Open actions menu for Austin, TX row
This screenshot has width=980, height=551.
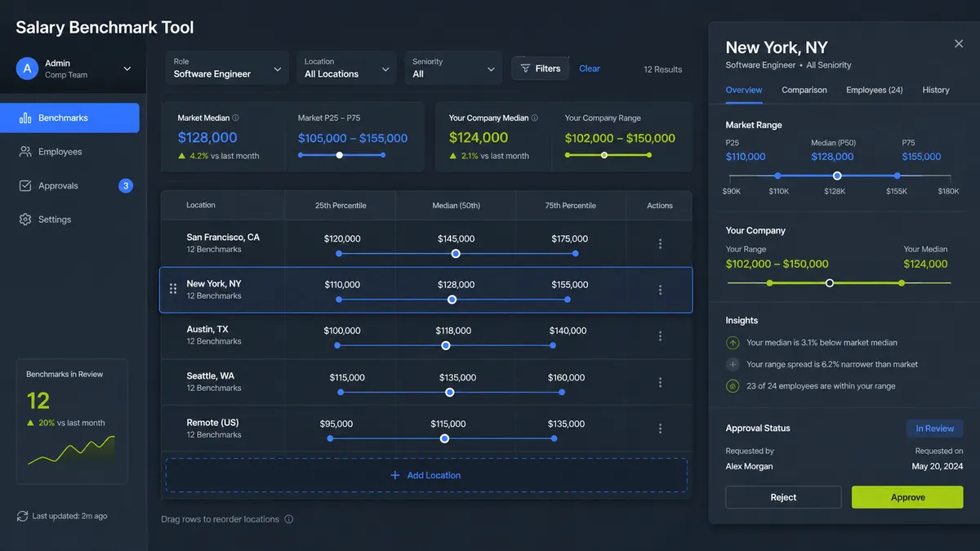click(x=660, y=335)
